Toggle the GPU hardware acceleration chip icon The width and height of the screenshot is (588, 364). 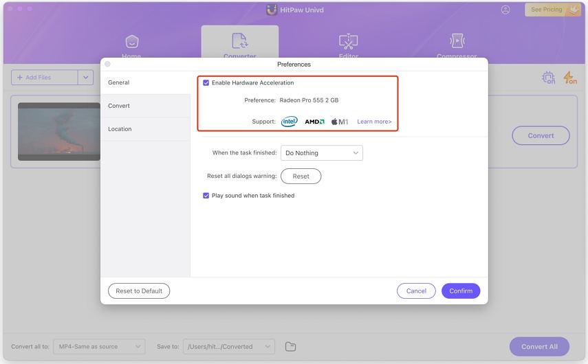[548, 78]
